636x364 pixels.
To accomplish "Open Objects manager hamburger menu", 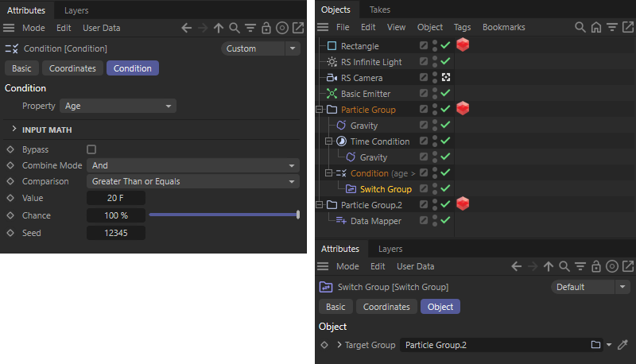I will click(323, 27).
